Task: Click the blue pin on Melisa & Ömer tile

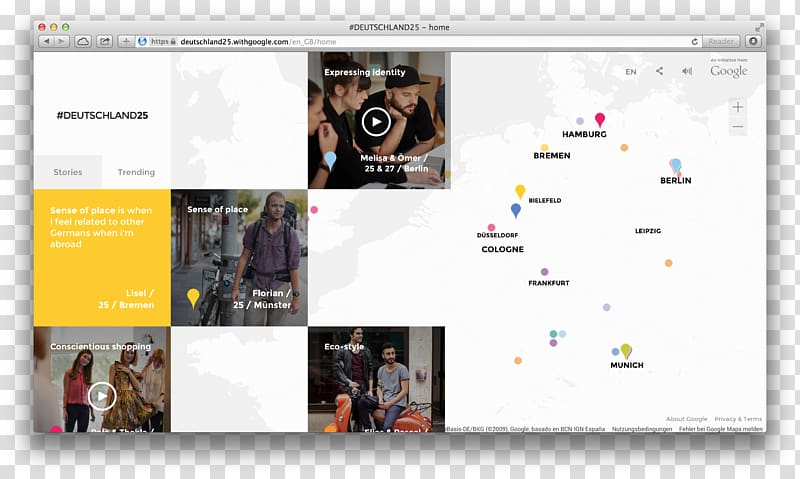Action: click(330, 160)
